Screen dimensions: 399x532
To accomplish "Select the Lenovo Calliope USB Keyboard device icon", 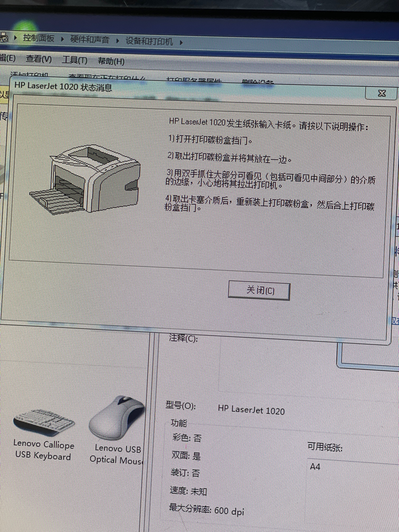I will pos(44,434).
